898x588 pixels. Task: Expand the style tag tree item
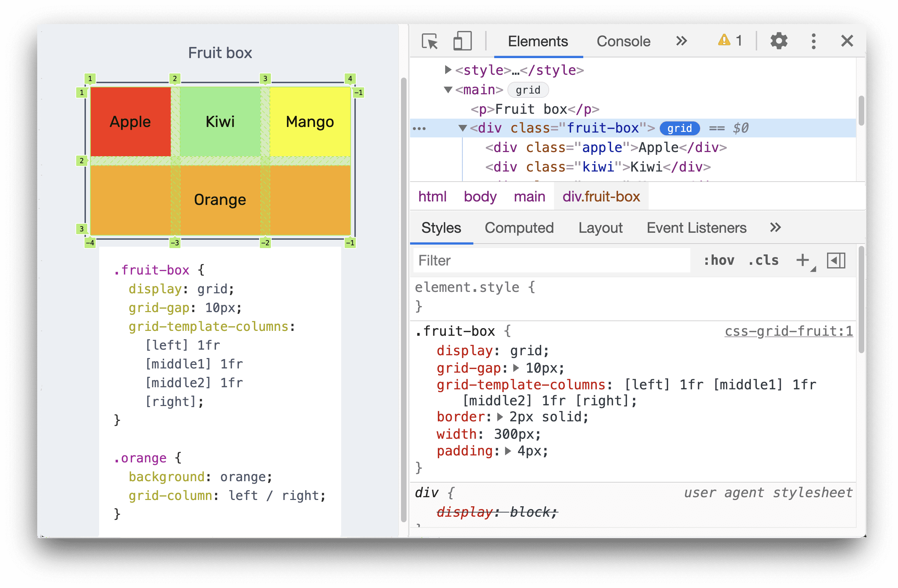(x=438, y=71)
